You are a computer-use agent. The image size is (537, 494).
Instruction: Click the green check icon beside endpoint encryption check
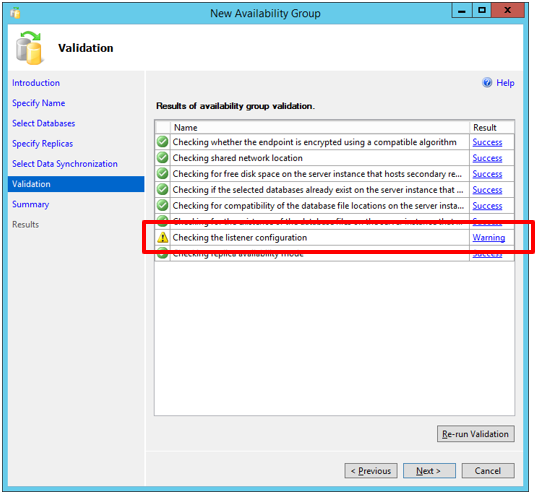click(x=163, y=142)
